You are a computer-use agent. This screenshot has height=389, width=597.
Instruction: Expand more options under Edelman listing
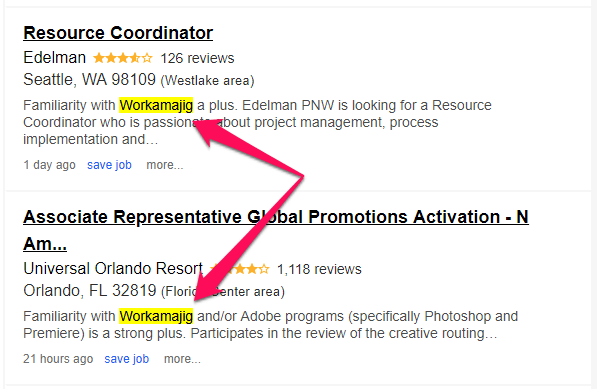(x=165, y=165)
